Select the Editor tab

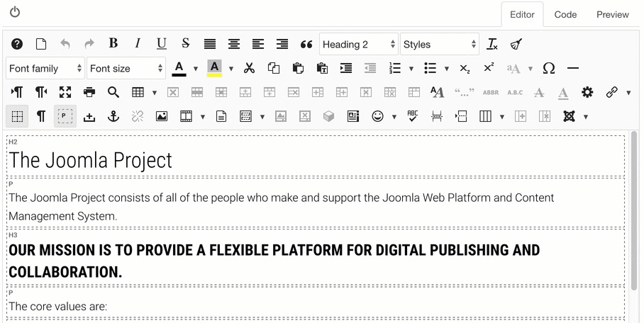(x=522, y=14)
